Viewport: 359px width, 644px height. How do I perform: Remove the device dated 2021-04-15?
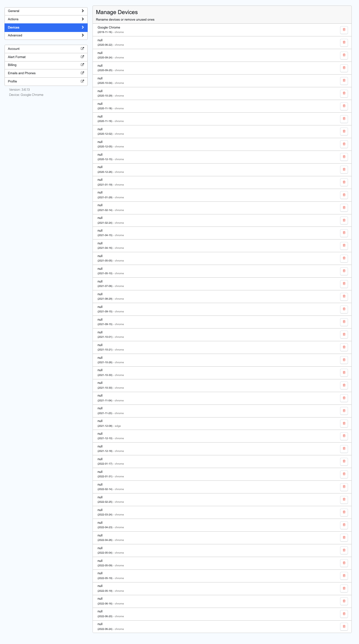pos(344,233)
